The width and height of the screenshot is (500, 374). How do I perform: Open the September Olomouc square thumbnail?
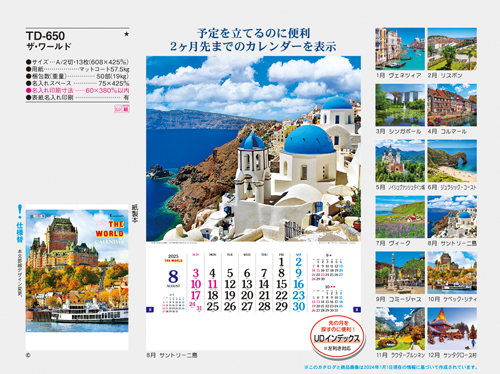pyautogui.click(x=400, y=273)
